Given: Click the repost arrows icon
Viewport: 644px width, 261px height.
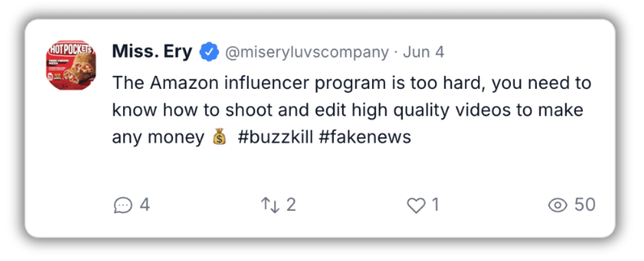Looking at the screenshot, I should pos(270,205).
